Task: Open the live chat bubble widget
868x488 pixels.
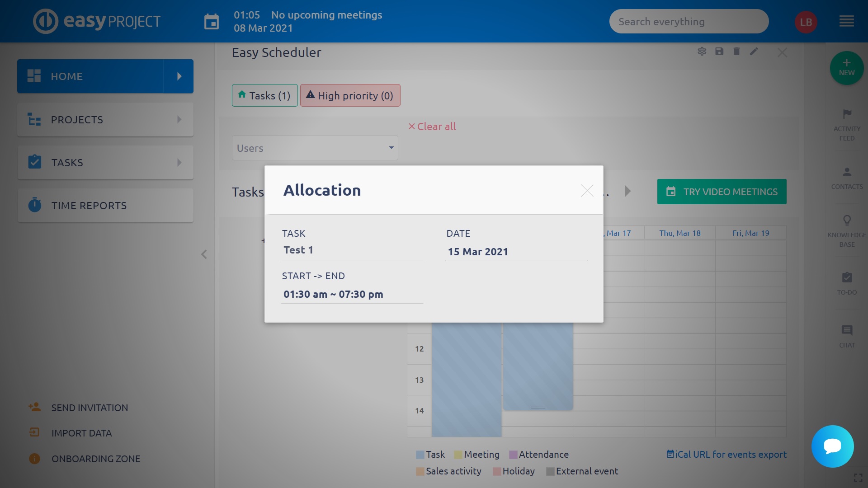Action: pos(832,446)
